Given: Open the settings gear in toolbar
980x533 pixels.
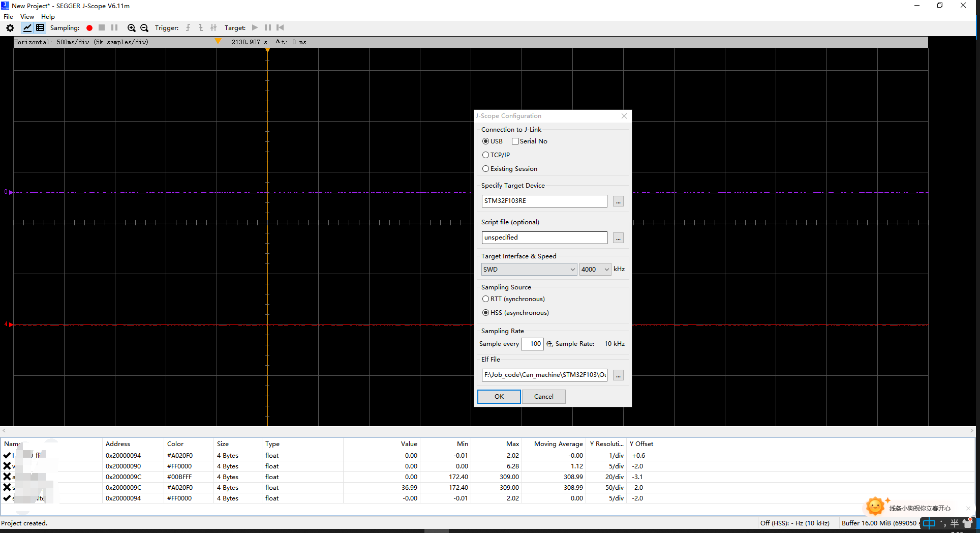Looking at the screenshot, I should (x=10, y=28).
